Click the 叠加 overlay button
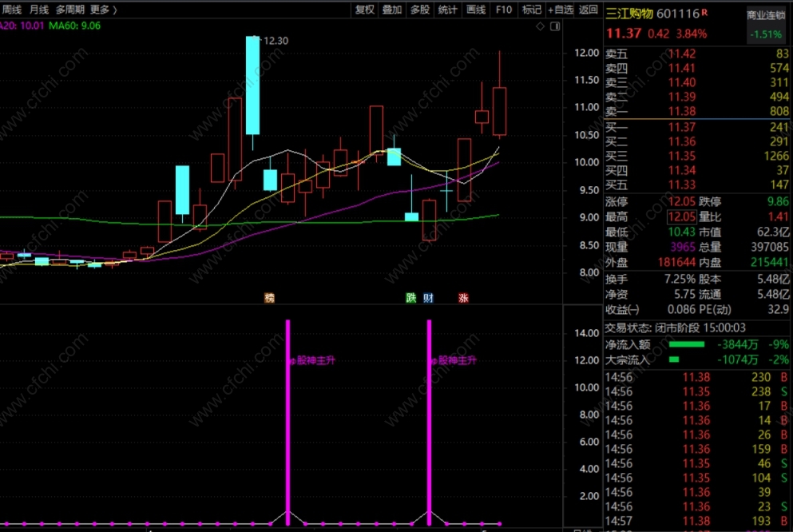The height and width of the screenshot is (532, 793). pyautogui.click(x=392, y=10)
